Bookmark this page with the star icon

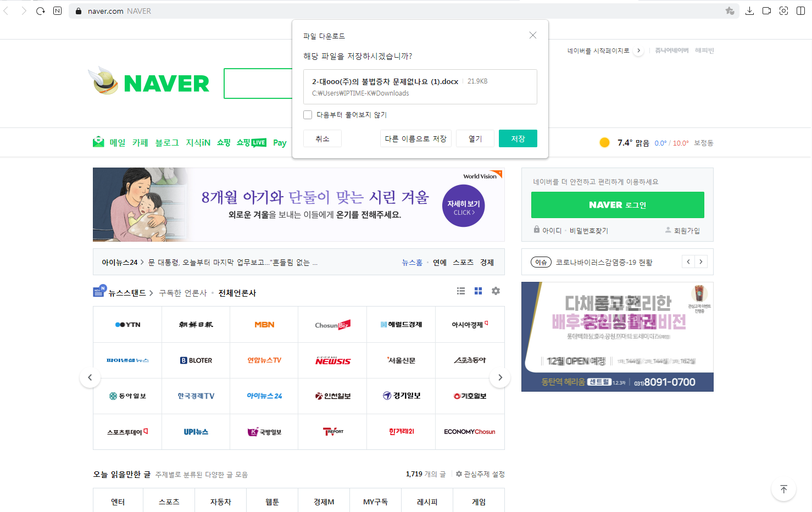(730, 11)
